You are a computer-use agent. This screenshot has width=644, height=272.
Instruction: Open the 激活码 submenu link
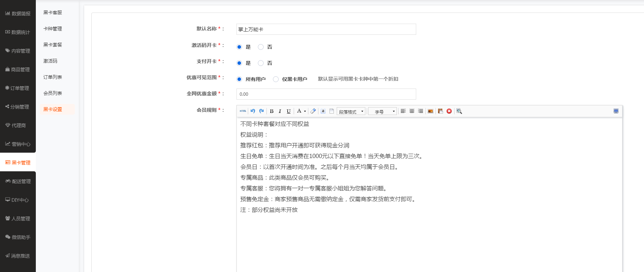51,61
